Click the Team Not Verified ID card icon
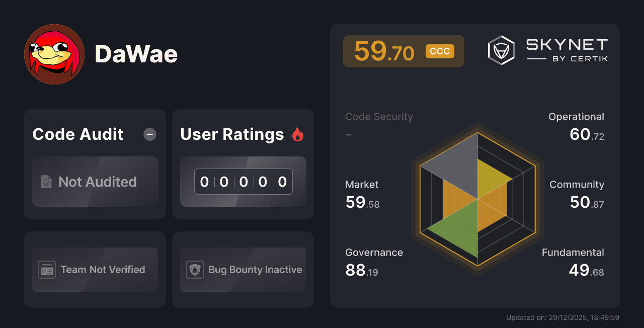Viewport: 644px width, 328px height. pyautogui.click(x=47, y=269)
